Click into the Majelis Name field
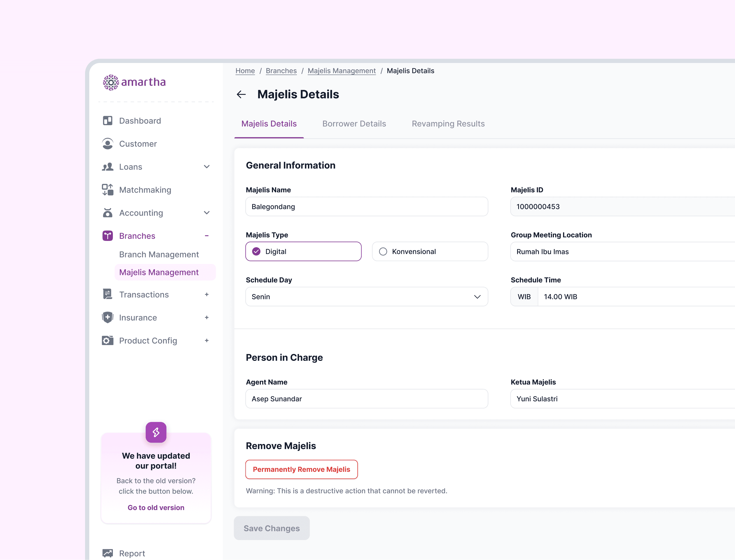The width and height of the screenshot is (735, 560). pos(366,206)
